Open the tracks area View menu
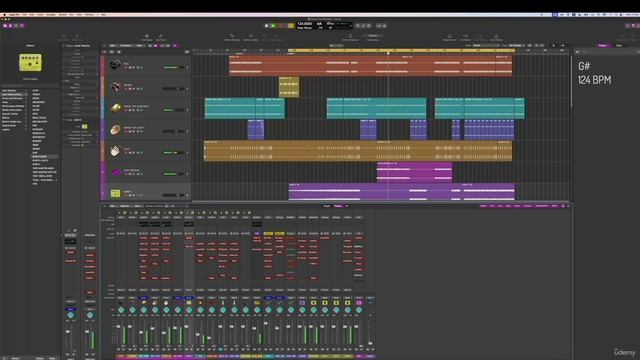Screen dimensions: 640x360 [139, 46]
